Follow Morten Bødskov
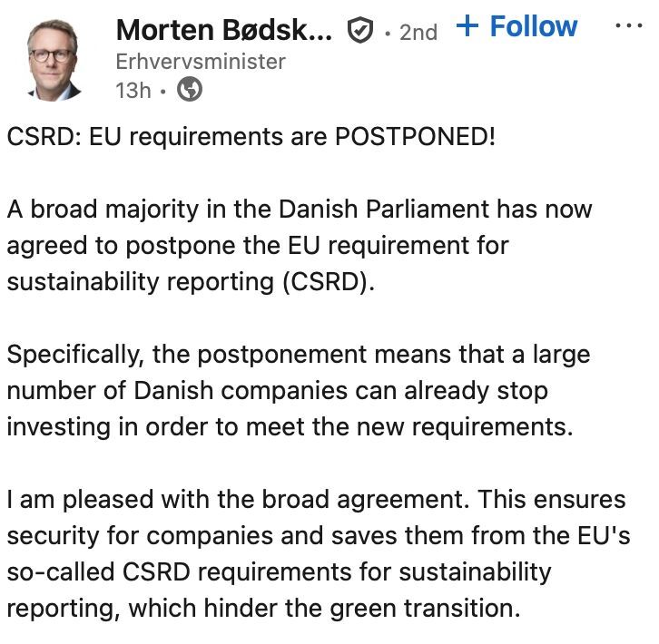The image size is (659, 644). tap(517, 26)
